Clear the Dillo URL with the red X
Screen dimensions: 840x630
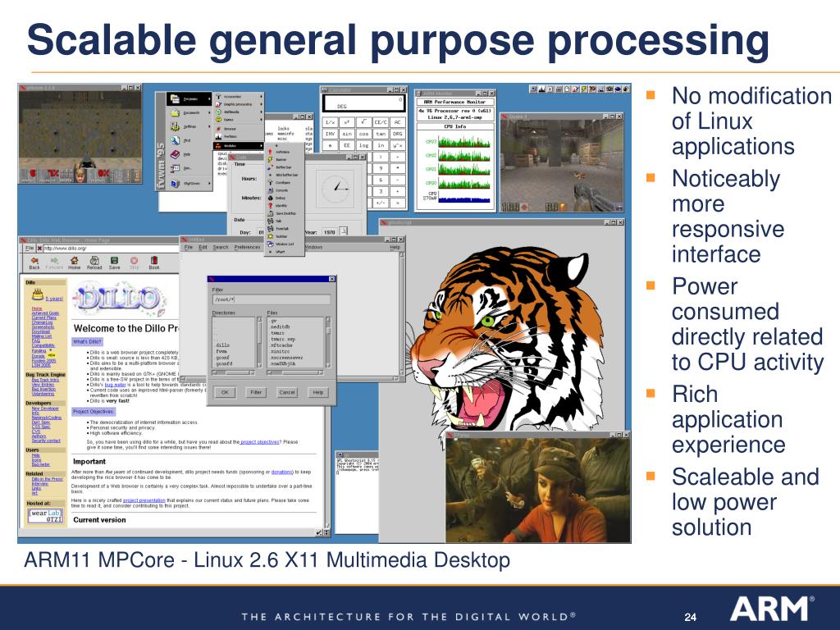[x=39, y=248]
